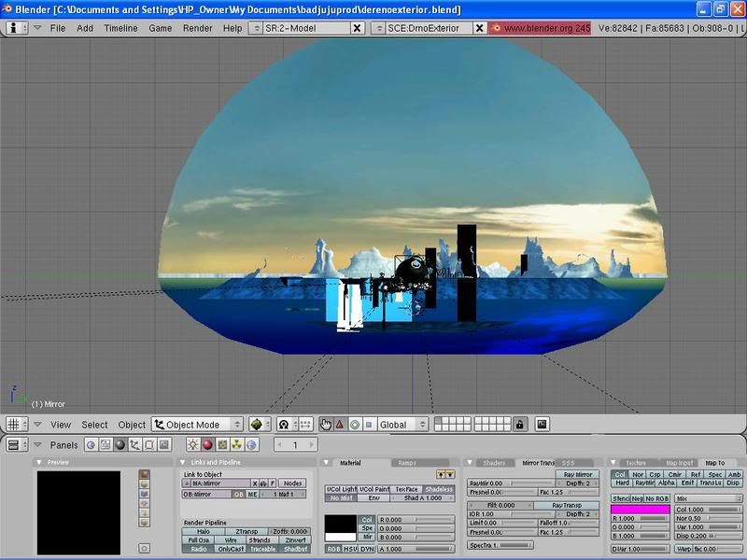Select the translate manipulator triangle icon
Image resolution: width=747 pixels, height=560 pixels.
tap(340, 425)
